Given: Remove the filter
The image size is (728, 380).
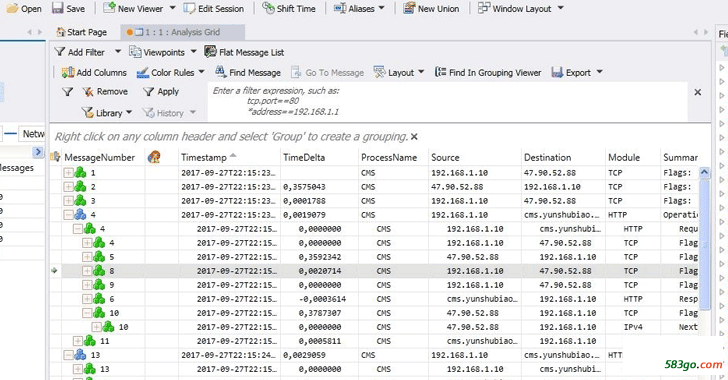Looking at the screenshot, I should point(105,92).
